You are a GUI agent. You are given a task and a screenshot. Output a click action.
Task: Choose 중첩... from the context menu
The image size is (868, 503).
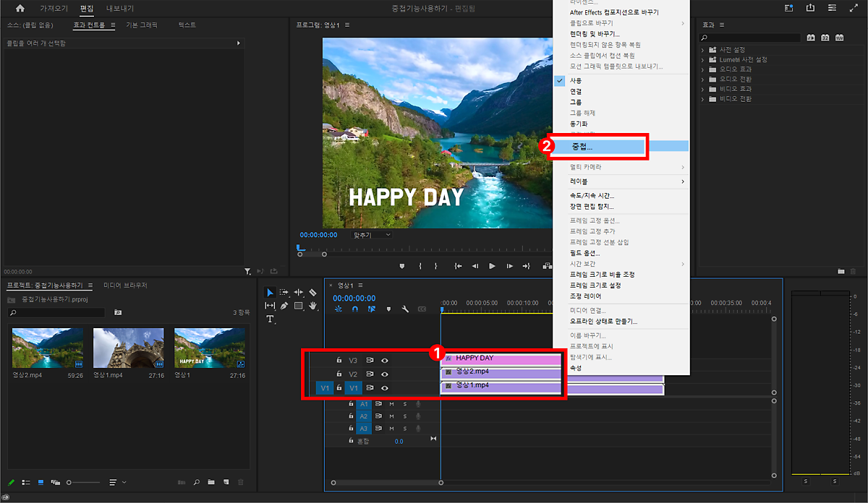pos(582,147)
